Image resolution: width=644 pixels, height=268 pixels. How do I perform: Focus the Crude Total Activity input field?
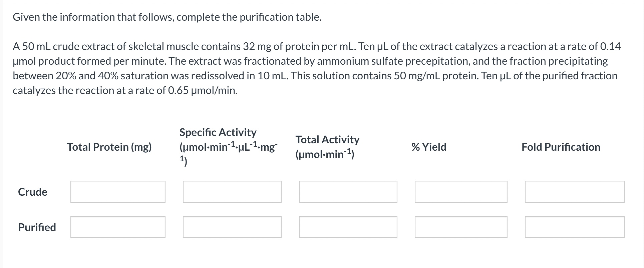(x=348, y=192)
